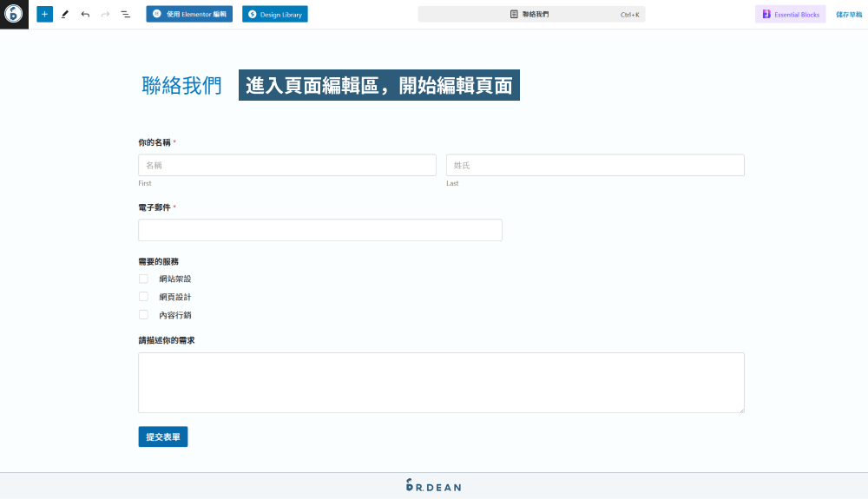Select the 需要的服務 field label

[x=158, y=261]
